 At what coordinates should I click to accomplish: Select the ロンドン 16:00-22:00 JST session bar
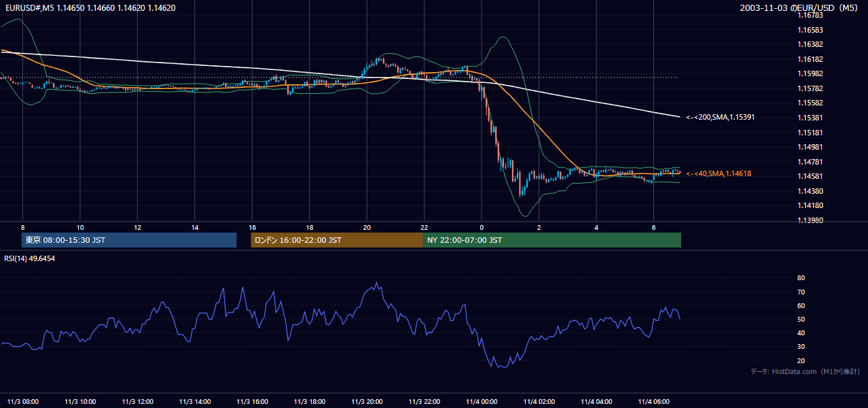click(x=337, y=240)
